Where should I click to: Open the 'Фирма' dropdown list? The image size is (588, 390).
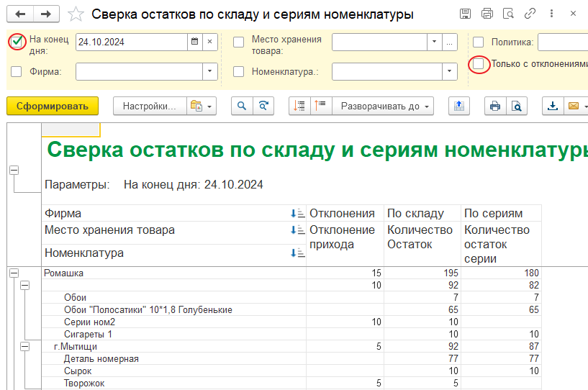point(210,71)
